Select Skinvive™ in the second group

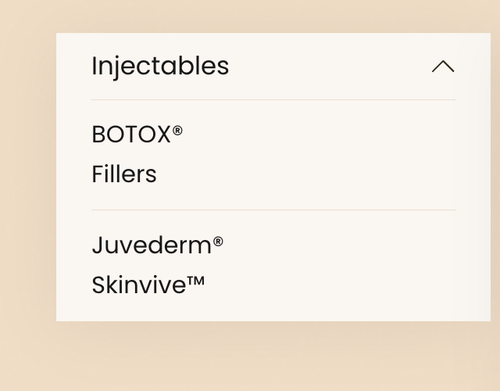(148, 285)
